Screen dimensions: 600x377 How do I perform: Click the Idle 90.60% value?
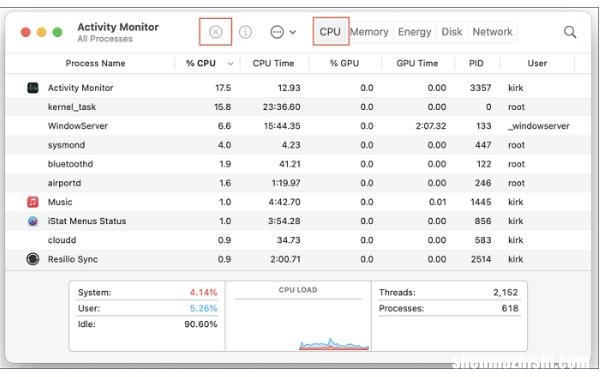pyautogui.click(x=201, y=324)
